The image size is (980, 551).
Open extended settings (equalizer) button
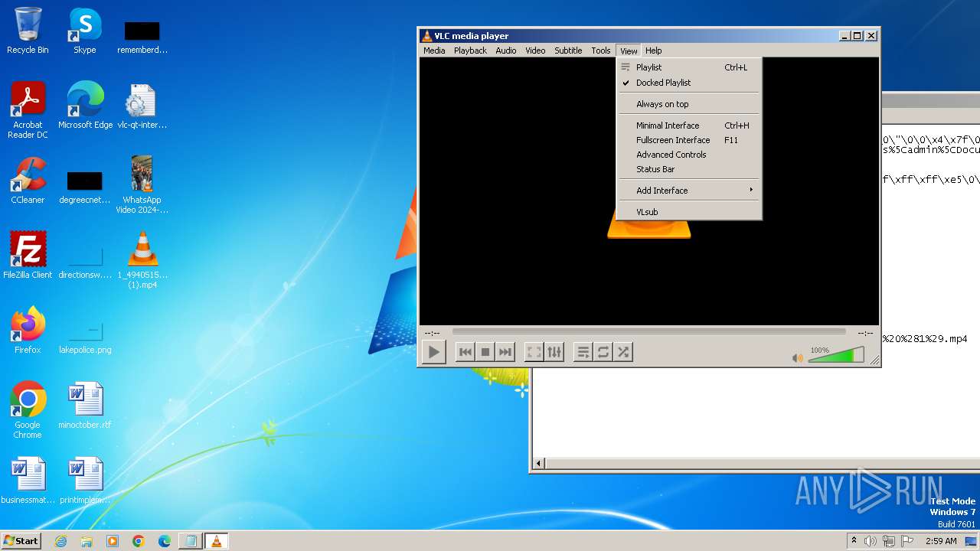click(554, 352)
